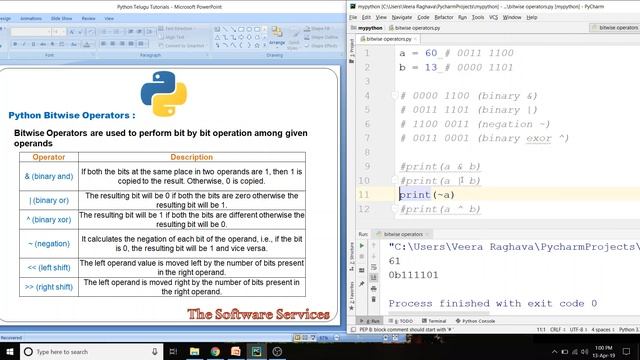Toggle the tool window bars in PyCharm status bar
The width and height of the screenshot is (640, 360).
(x=353, y=329)
